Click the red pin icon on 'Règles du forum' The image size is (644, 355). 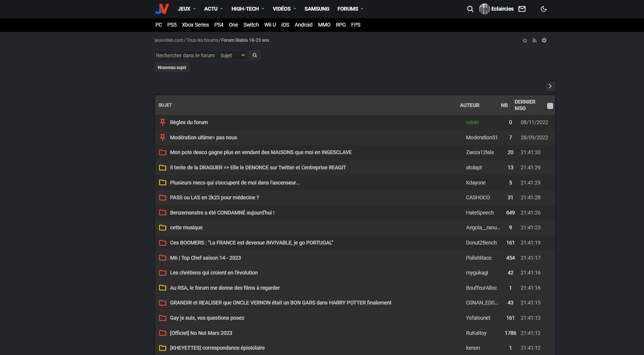pyautogui.click(x=163, y=122)
